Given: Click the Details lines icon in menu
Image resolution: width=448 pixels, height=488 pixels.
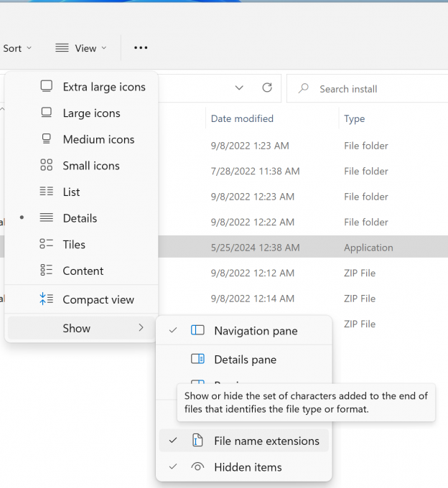Looking at the screenshot, I should pyautogui.click(x=47, y=217).
